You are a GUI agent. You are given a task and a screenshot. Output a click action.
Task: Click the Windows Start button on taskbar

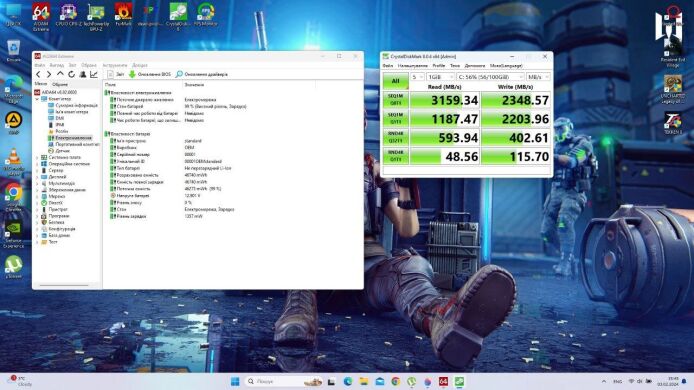pos(235,381)
